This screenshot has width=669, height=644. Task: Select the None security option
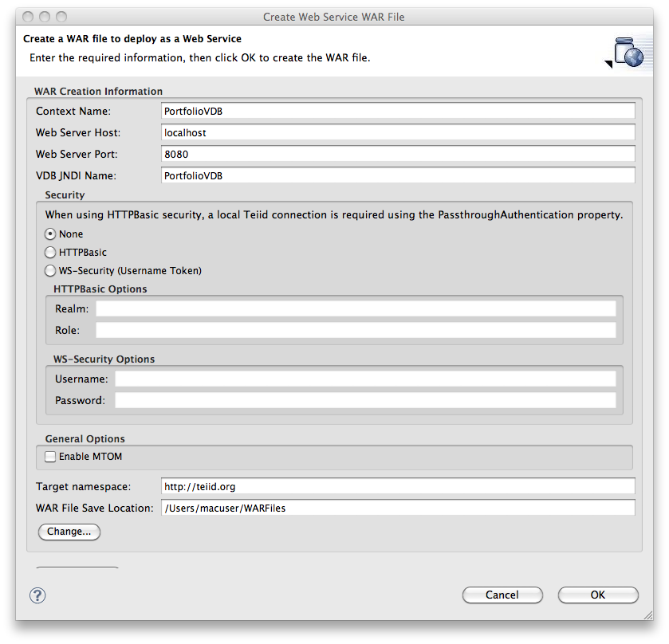49,234
